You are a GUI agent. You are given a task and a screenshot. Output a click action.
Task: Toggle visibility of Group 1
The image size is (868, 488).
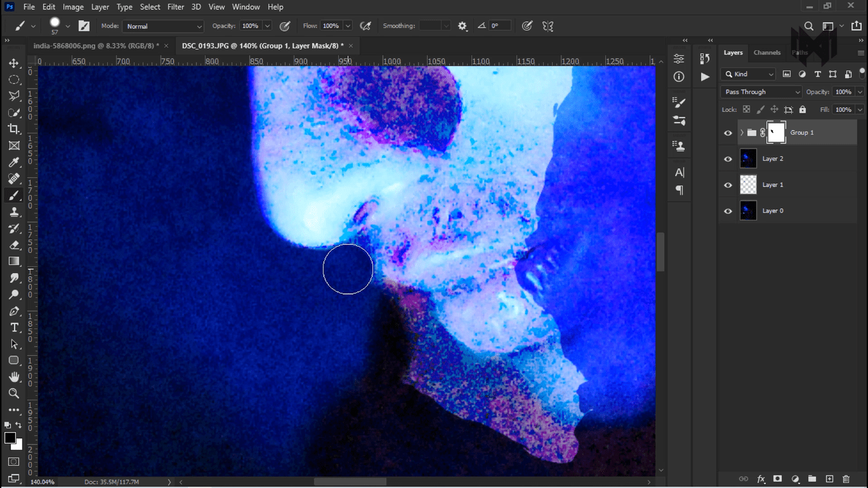pyautogui.click(x=728, y=133)
